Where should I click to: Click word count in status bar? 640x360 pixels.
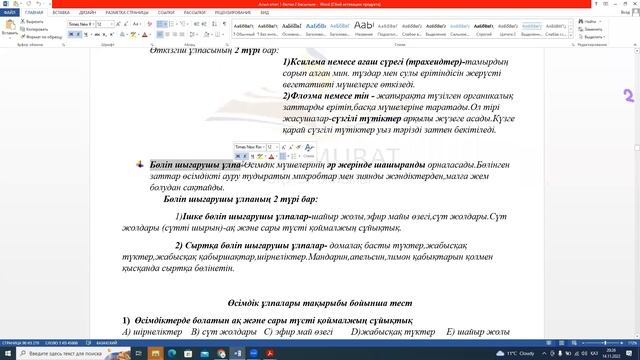(61, 343)
